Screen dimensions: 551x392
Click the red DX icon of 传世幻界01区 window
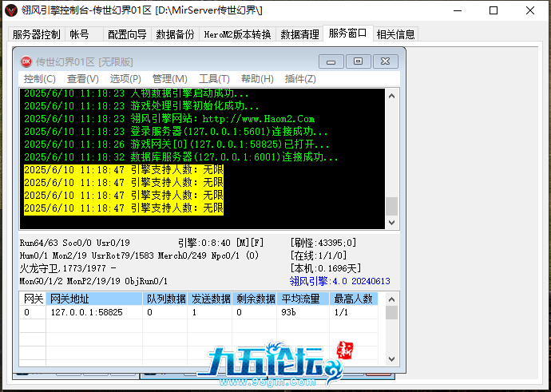click(x=26, y=61)
